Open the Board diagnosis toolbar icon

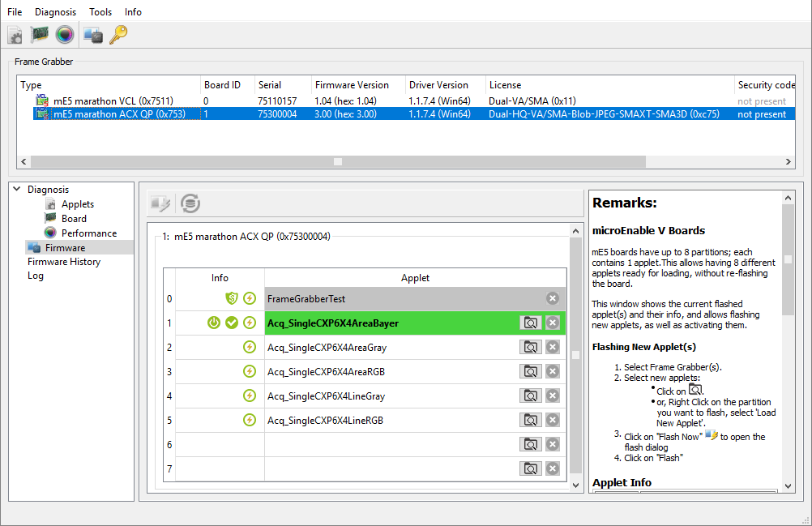click(x=40, y=35)
